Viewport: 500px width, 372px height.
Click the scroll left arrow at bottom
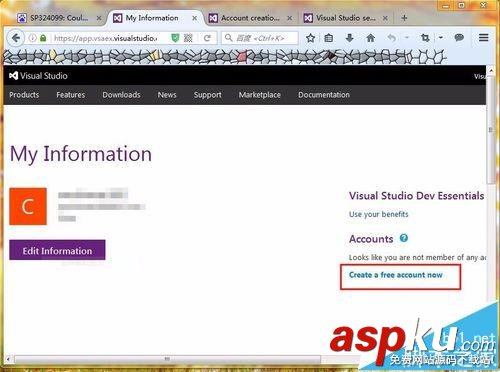8,359
